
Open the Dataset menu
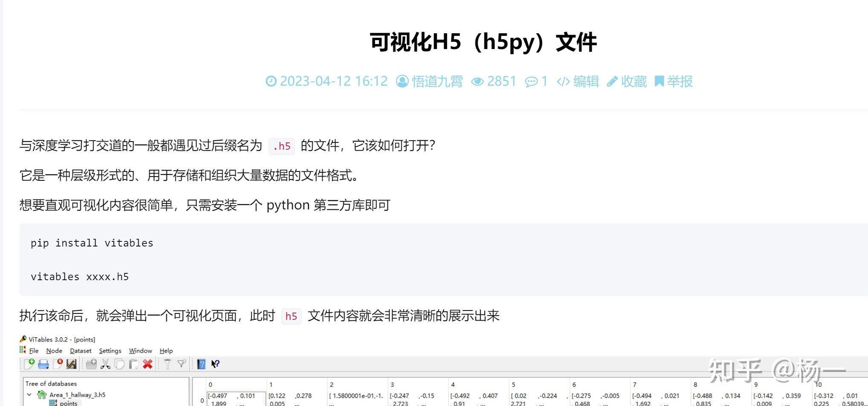point(81,351)
